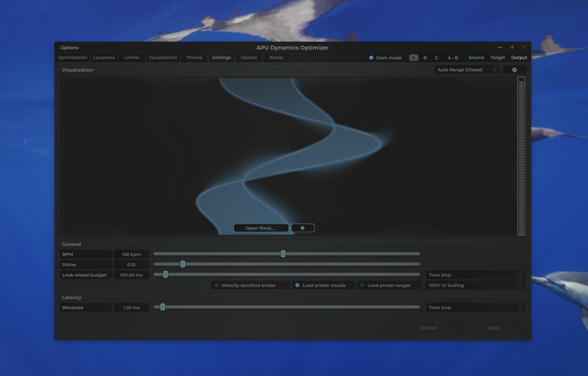Click the layers icon button beside Open file(s)
588x376 pixels.
click(303, 228)
